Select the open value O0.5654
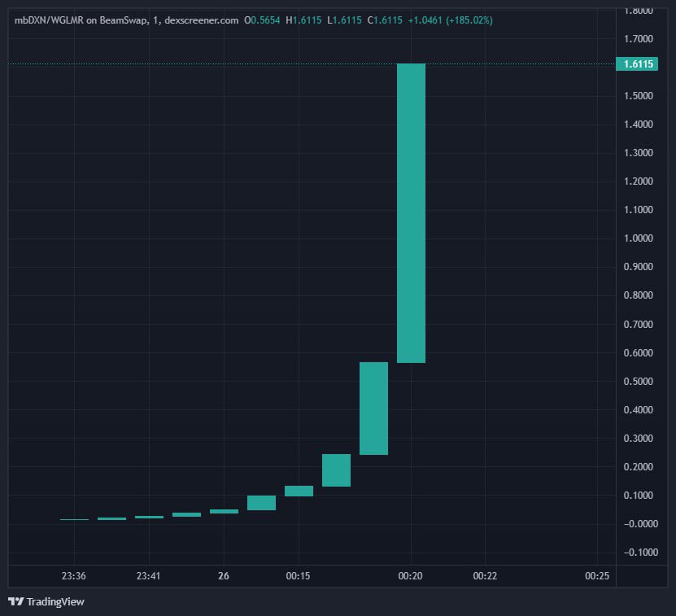The height and width of the screenshot is (616, 676). [262, 20]
